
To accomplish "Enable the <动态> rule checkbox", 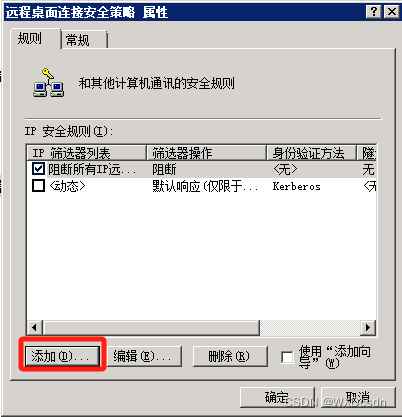I will pos(38,185).
